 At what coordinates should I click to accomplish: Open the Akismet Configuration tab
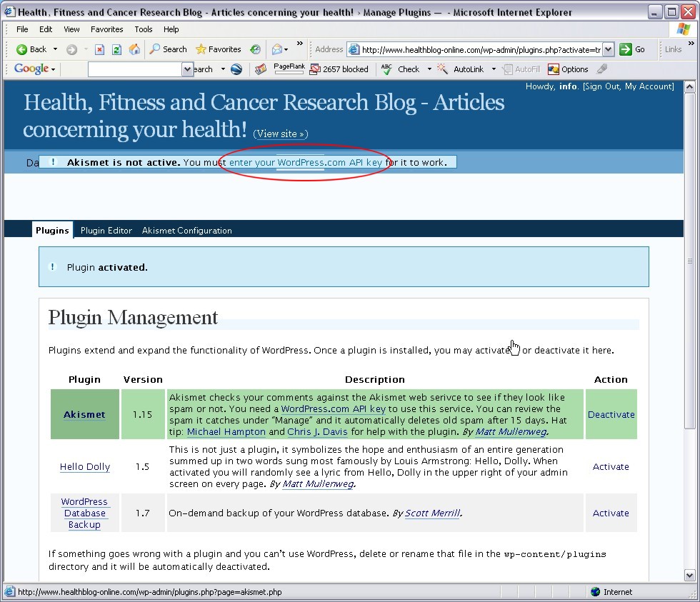pos(186,230)
